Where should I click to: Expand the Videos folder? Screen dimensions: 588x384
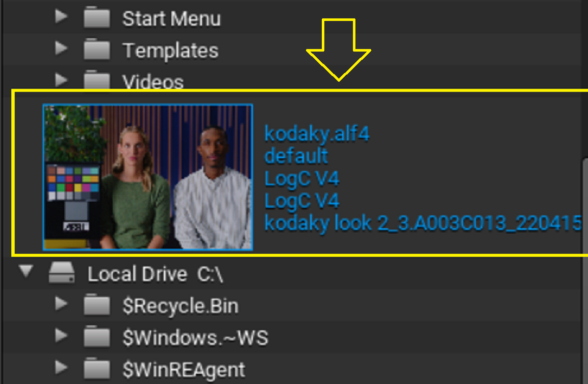click(x=61, y=80)
